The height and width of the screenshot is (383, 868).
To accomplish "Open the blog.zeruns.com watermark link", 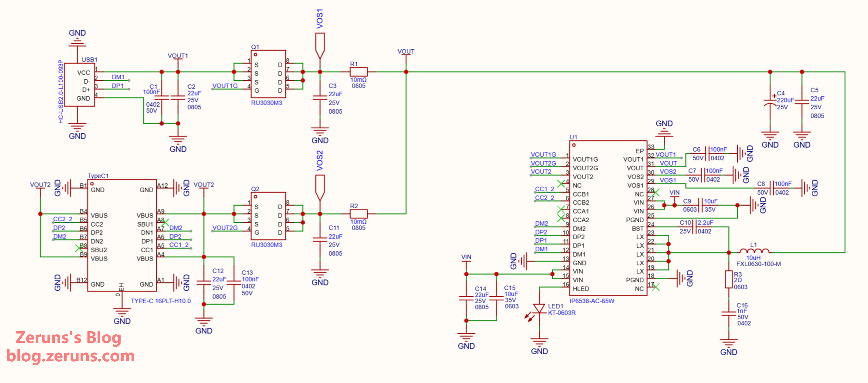I will click(71, 356).
